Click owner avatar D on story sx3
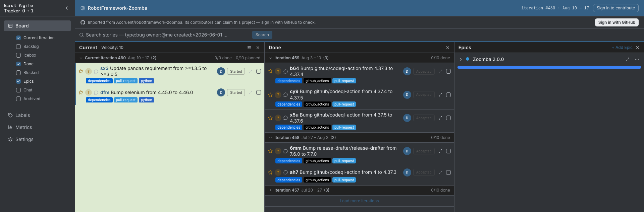 pyautogui.click(x=221, y=71)
